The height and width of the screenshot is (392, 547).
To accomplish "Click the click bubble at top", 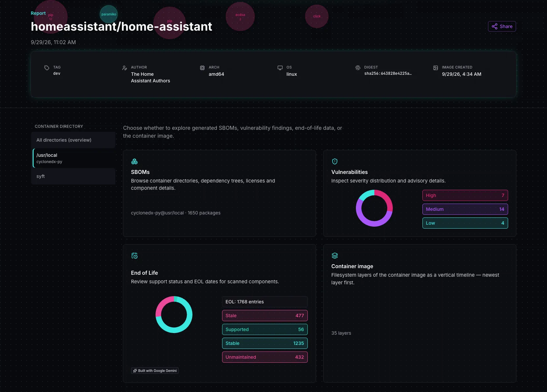I will [x=317, y=16].
